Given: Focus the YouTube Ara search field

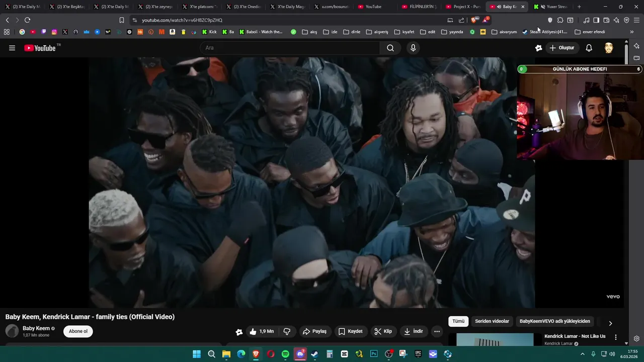Looking at the screenshot, I should (x=290, y=48).
